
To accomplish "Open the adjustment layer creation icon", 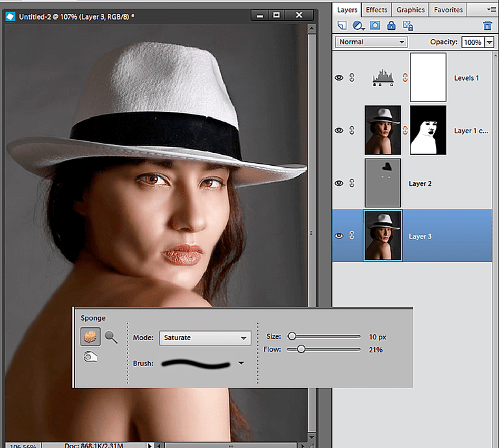I will pyautogui.click(x=359, y=25).
